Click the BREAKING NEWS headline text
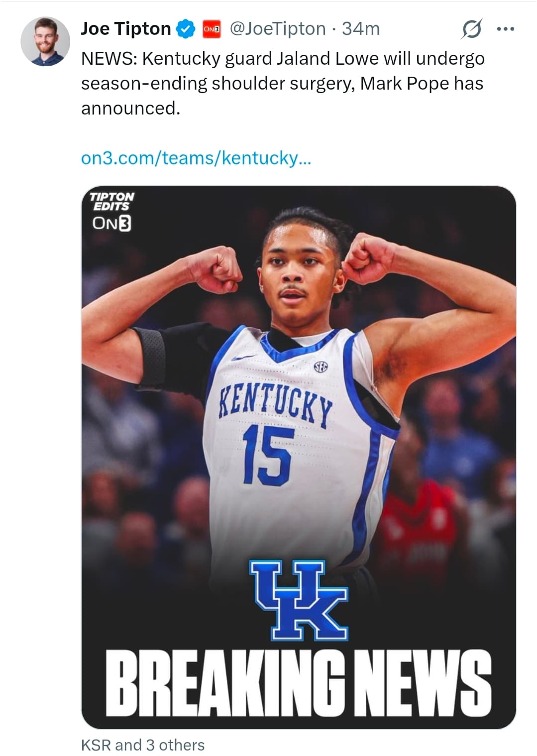Image resolution: width=537 pixels, height=756 pixels. point(298,683)
